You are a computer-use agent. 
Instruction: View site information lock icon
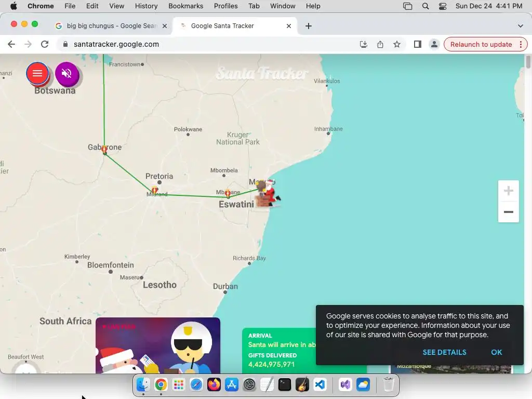[65, 45]
